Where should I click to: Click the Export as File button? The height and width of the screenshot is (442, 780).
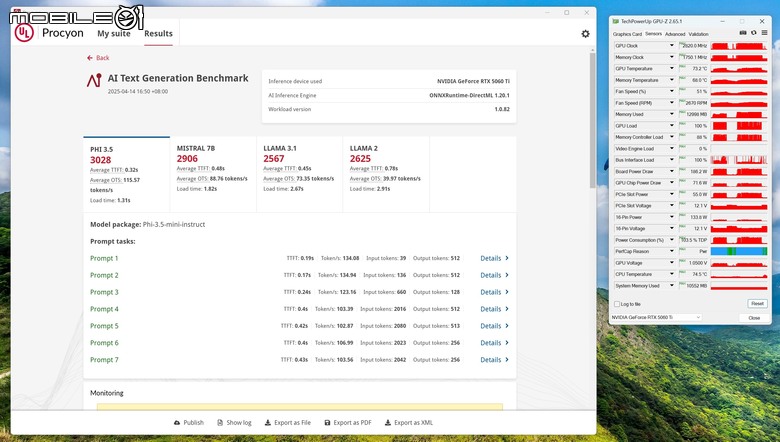click(288, 423)
